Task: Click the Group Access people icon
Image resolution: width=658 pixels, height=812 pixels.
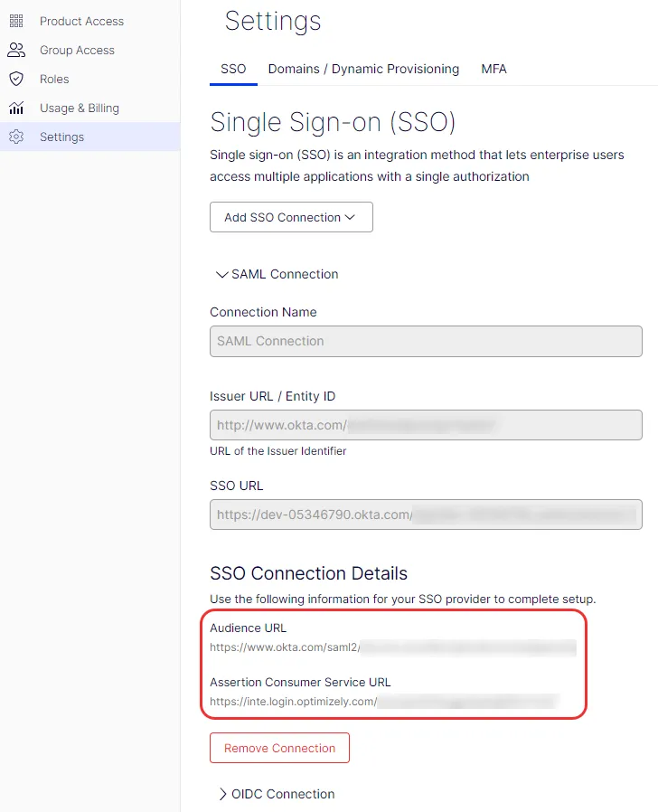Action: pyautogui.click(x=16, y=51)
